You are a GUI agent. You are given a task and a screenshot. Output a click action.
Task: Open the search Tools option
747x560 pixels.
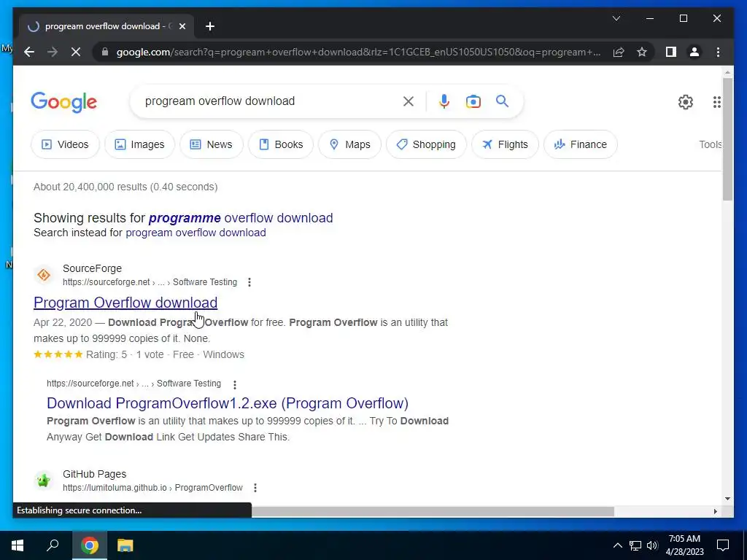tap(711, 144)
